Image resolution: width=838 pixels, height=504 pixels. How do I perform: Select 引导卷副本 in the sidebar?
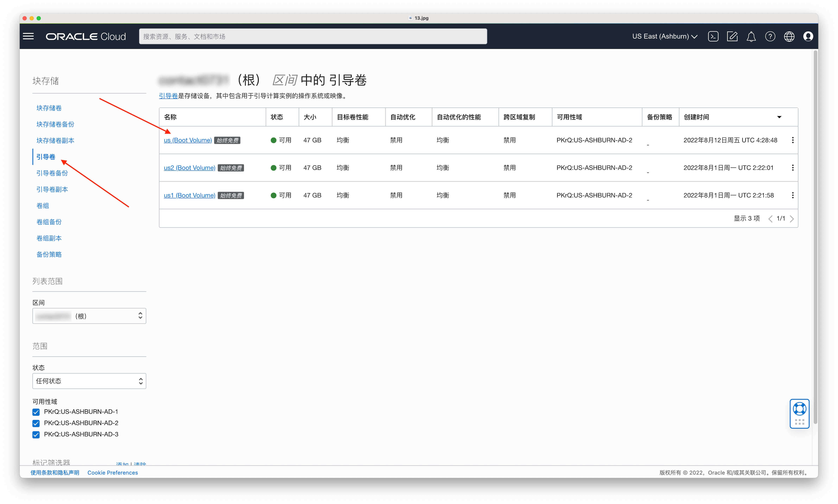[x=52, y=190]
